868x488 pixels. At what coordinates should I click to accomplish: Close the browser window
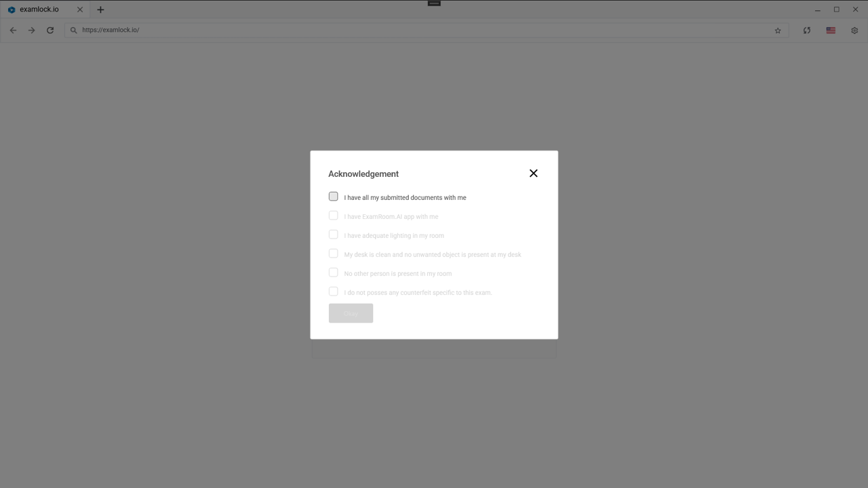pos(855,9)
